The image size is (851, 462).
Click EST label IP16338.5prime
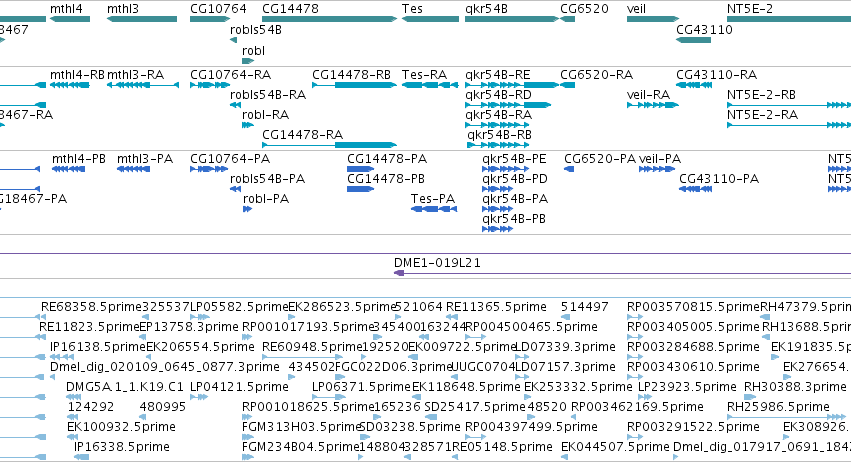(x=122, y=447)
